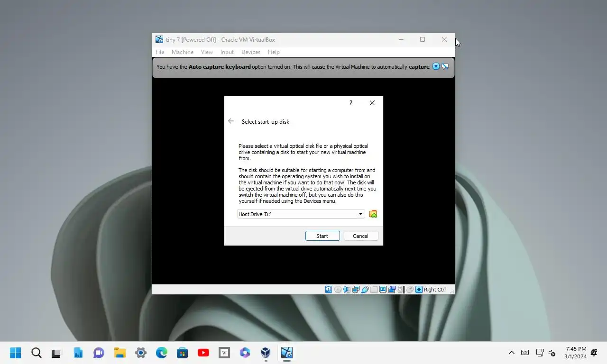Open the Help menu
The image size is (607, 364).
pyautogui.click(x=274, y=52)
